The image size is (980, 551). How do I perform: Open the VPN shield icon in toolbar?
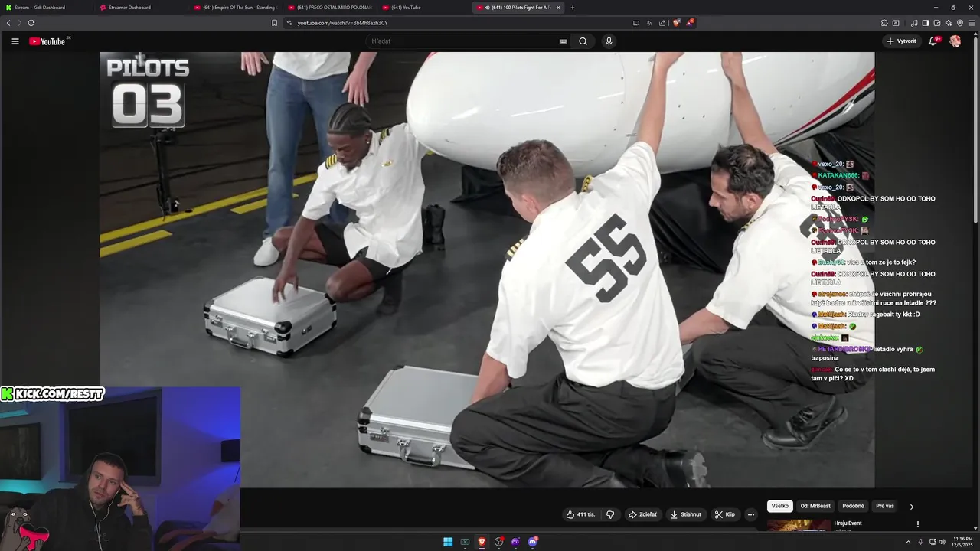(960, 23)
